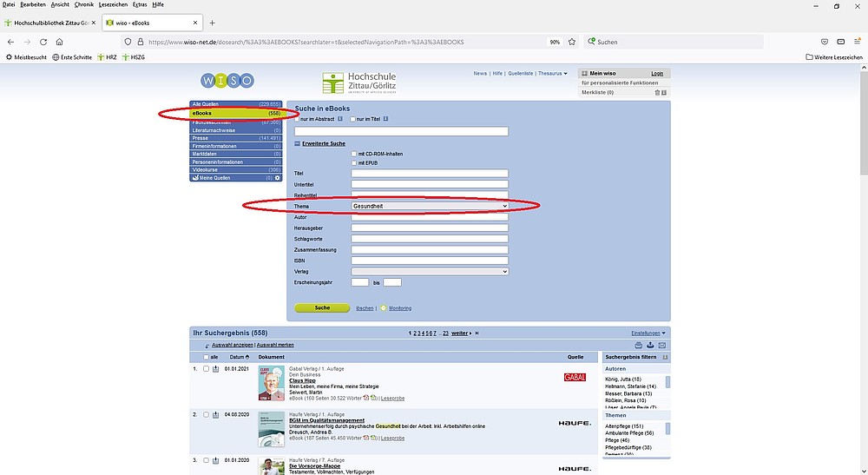Enable the 'nur im Abstract' checkbox
The height and width of the screenshot is (475, 868).
pyautogui.click(x=298, y=119)
